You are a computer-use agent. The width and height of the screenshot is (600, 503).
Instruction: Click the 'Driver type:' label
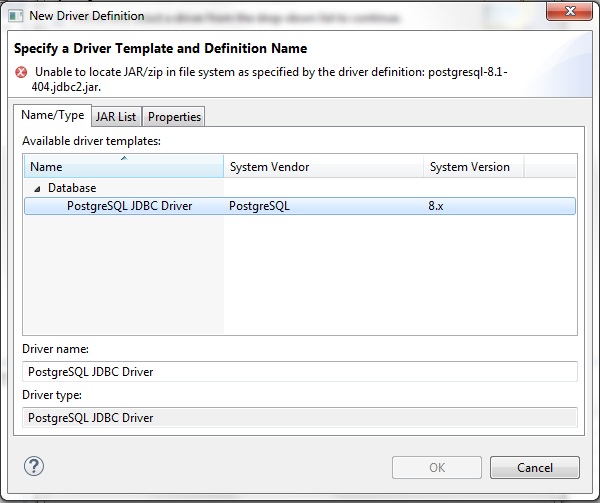tap(52, 395)
